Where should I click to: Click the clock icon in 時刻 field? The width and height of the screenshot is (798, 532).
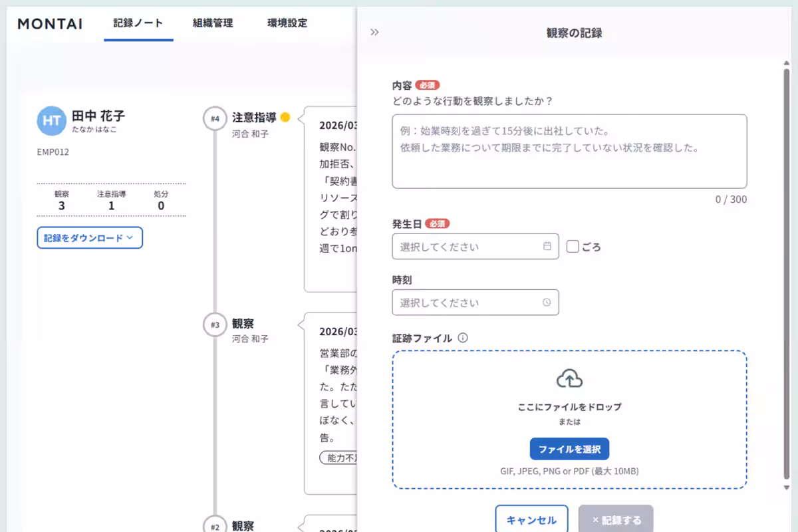pyautogui.click(x=547, y=303)
